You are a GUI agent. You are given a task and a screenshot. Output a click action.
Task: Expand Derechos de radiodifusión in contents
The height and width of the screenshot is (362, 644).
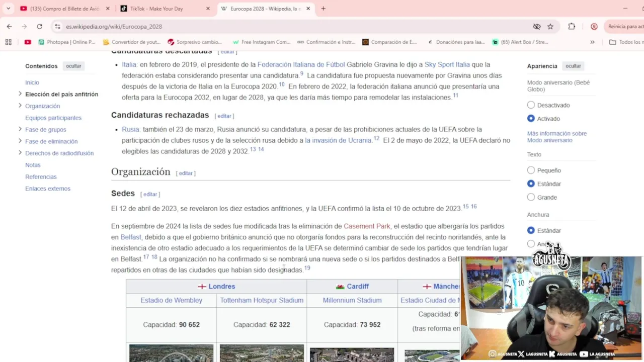coord(20,153)
